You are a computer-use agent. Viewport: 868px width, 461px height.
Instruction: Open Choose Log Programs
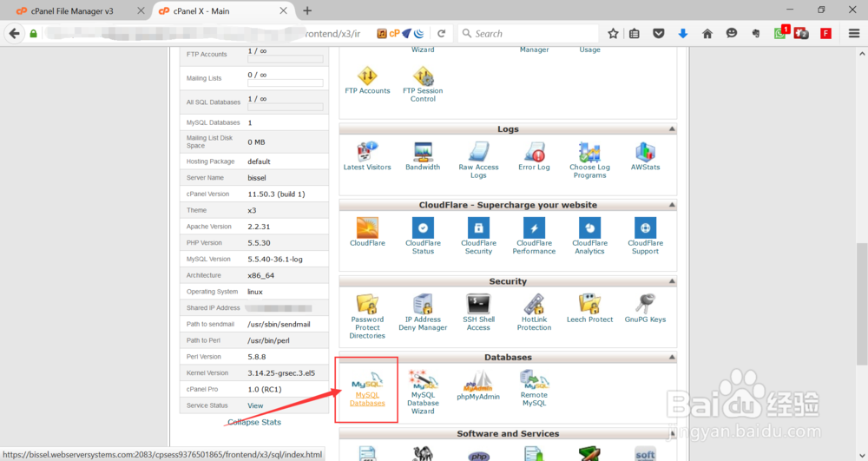(589, 160)
